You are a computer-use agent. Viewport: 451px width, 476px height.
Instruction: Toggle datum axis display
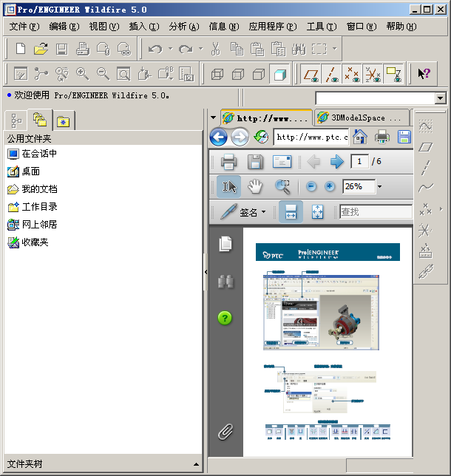(x=333, y=74)
